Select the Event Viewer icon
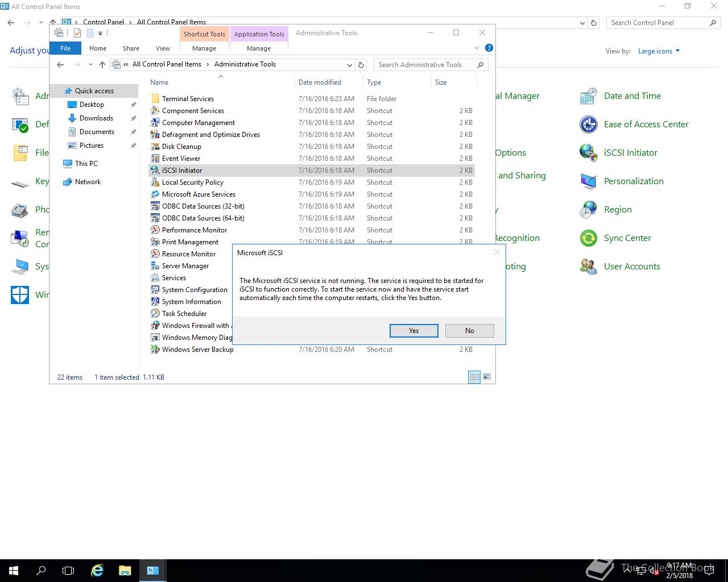This screenshot has width=728, height=582. point(155,159)
